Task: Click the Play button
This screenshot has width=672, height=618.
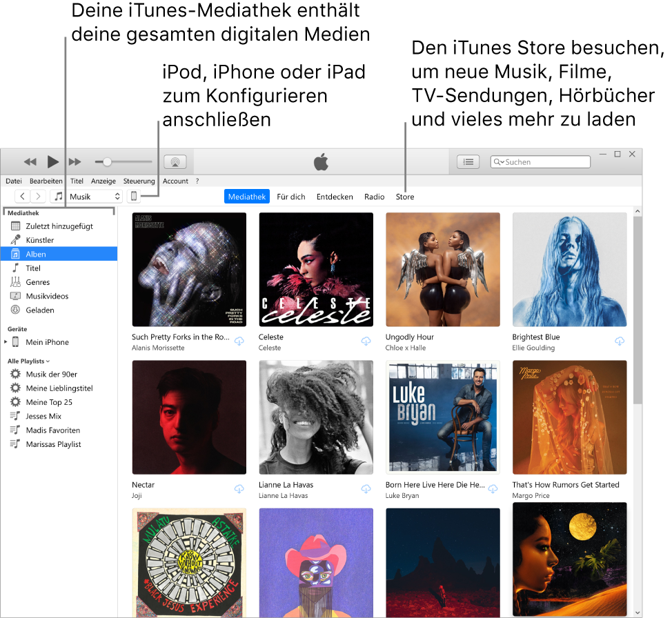Action: 52,162
